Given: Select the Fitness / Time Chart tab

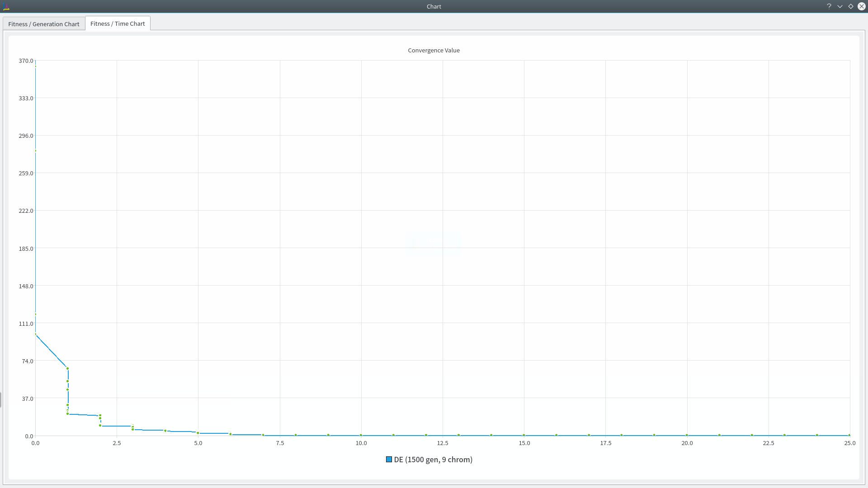Looking at the screenshot, I should pos(118,23).
